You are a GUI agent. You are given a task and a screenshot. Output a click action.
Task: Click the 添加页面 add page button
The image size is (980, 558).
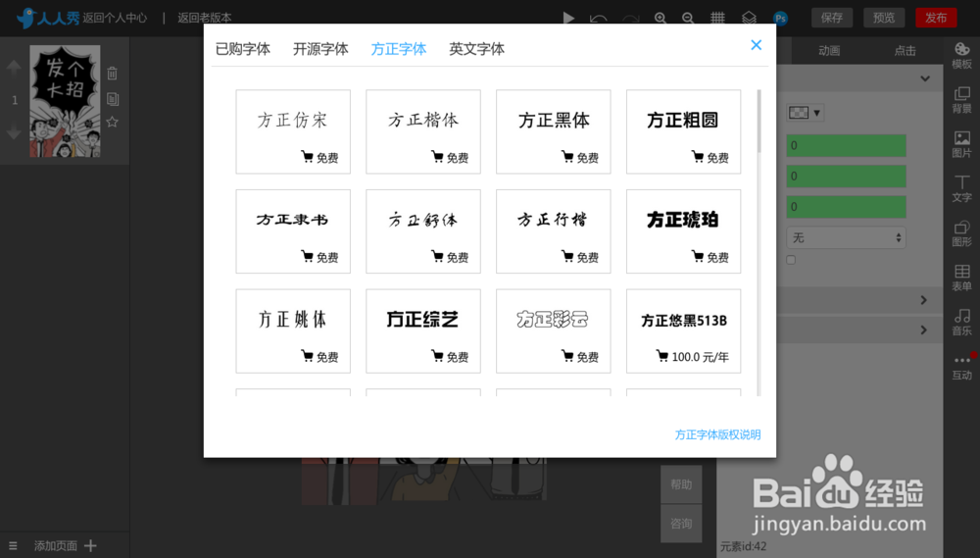click(65, 546)
